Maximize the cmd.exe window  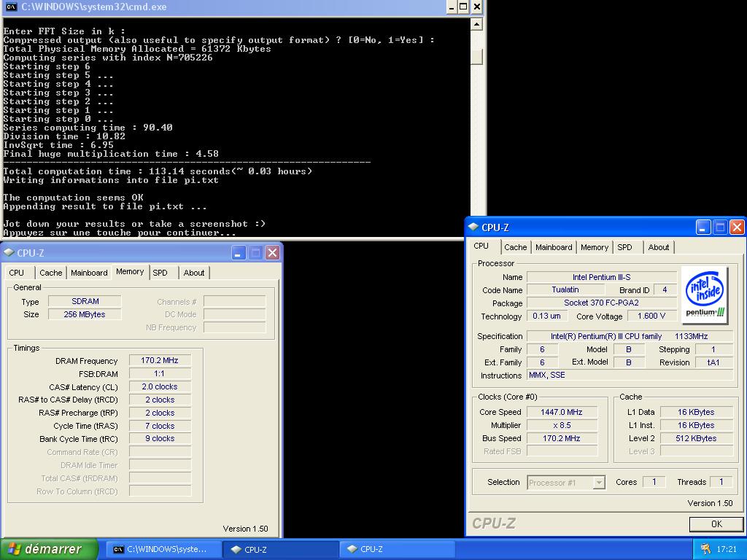click(x=463, y=7)
